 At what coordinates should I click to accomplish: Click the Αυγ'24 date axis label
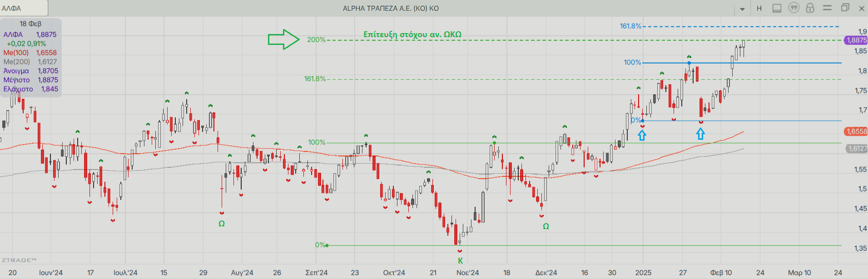[x=242, y=273]
